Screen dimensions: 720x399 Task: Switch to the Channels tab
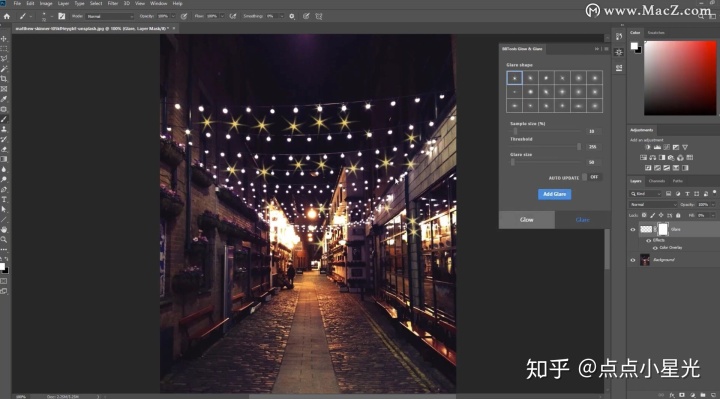(657, 181)
